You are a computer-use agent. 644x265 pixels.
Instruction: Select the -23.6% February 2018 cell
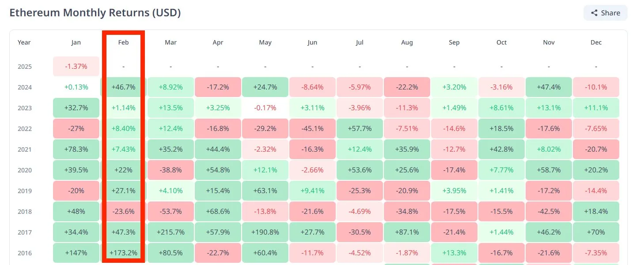tap(123, 211)
